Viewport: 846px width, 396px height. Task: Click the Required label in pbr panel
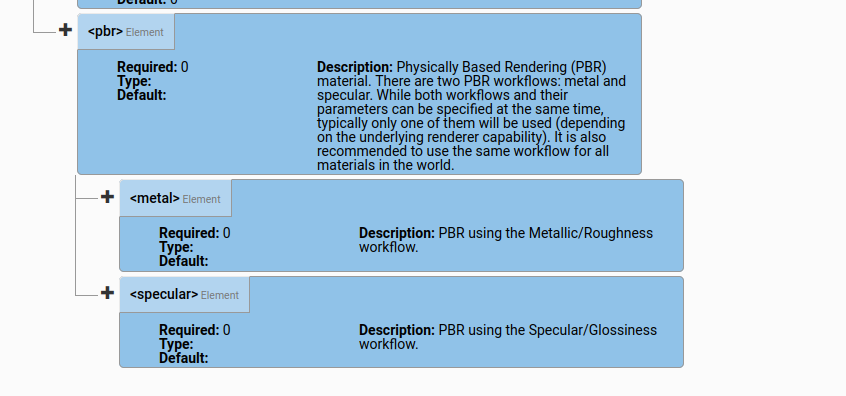point(147,67)
